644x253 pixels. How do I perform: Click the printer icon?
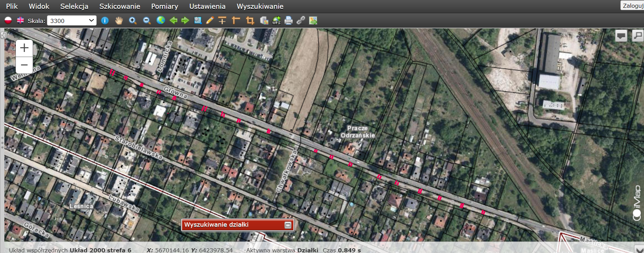tap(289, 21)
